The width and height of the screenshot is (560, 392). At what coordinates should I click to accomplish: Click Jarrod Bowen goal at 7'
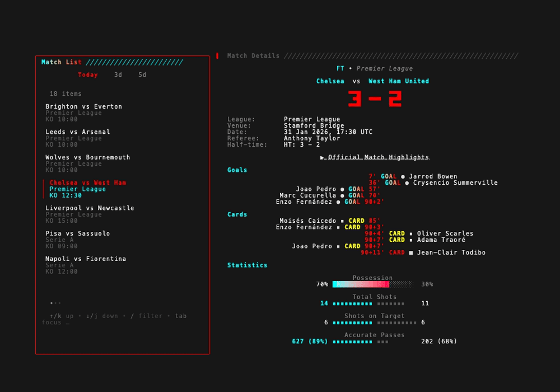pyautogui.click(x=413, y=176)
